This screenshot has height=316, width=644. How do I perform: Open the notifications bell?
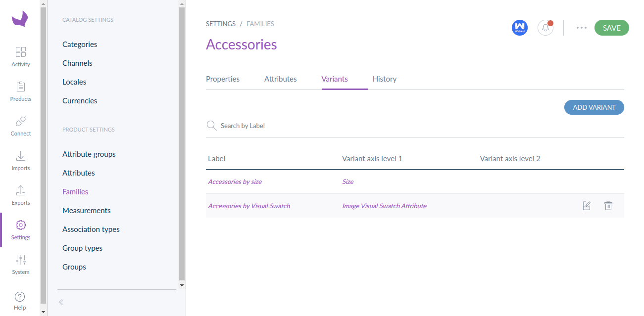[545, 28]
